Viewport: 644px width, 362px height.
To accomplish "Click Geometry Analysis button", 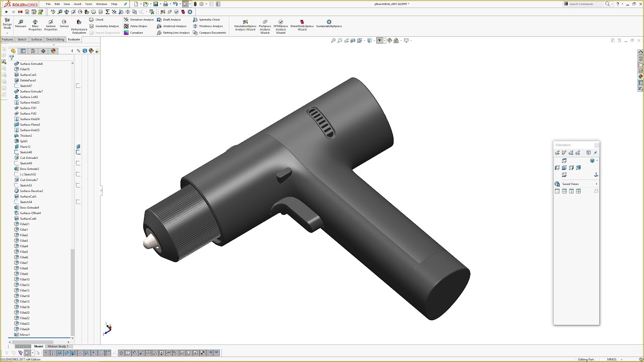I will click(104, 26).
